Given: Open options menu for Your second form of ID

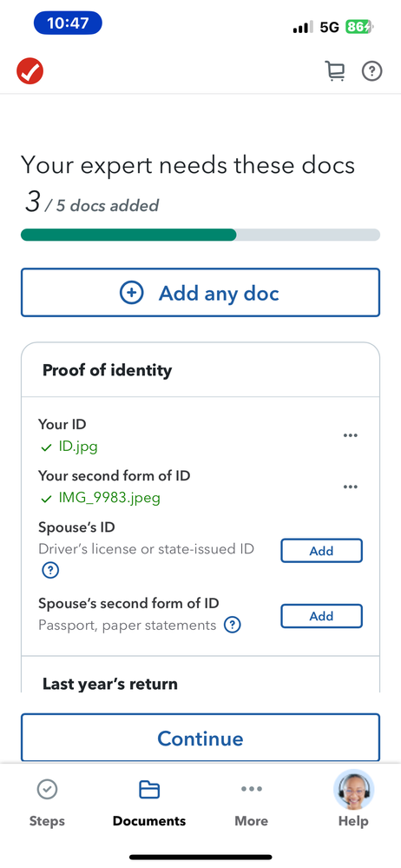Looking at the screenshot, I should pos(350,487).
